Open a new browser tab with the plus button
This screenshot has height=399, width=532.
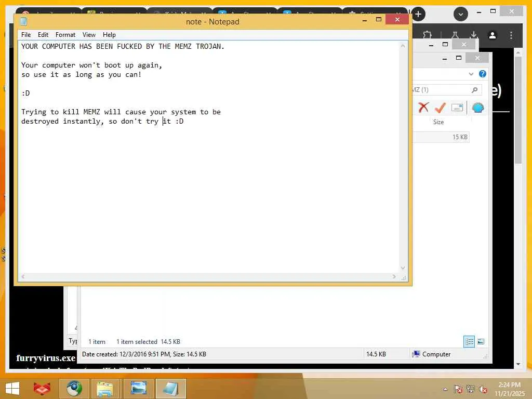point(418,14)
